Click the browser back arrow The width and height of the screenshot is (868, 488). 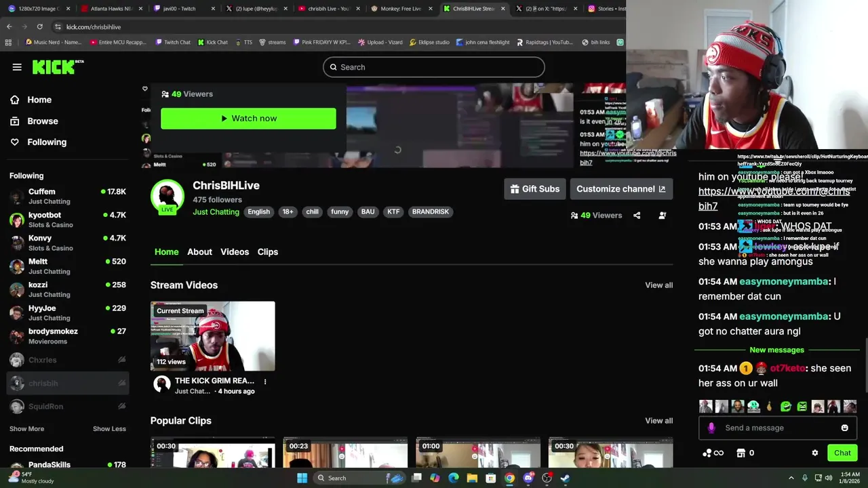(9, 27)
